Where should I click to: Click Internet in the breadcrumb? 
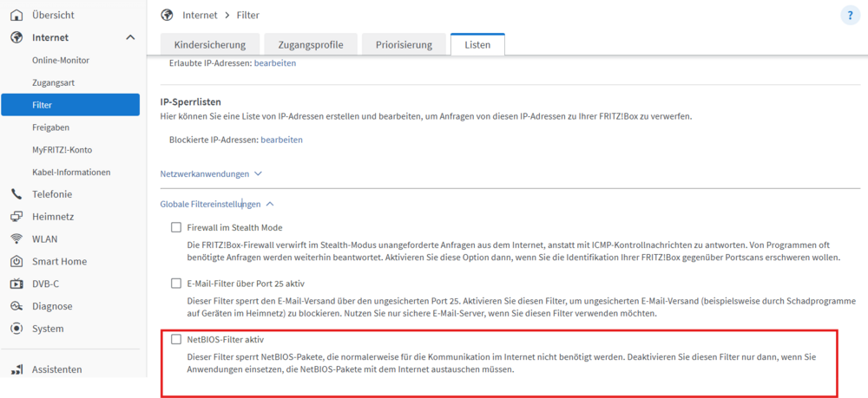200,16
